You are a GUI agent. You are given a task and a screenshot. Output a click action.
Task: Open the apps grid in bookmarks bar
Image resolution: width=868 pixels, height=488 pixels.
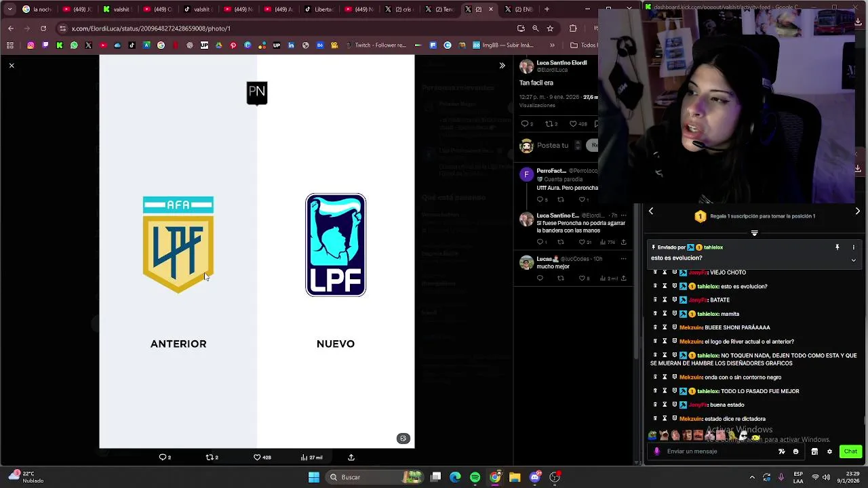[x=10, y=45]
